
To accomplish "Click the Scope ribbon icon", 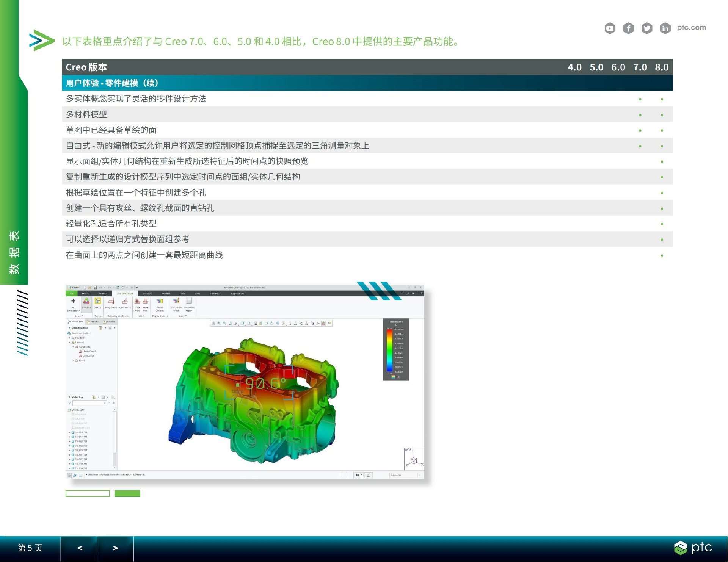I will 98,302.
